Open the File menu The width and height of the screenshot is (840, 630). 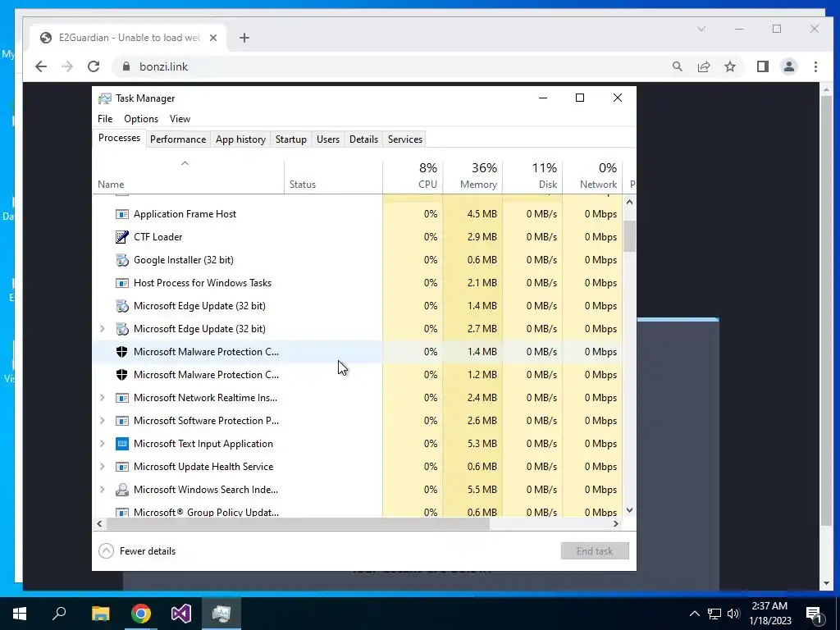click(105, 119)
